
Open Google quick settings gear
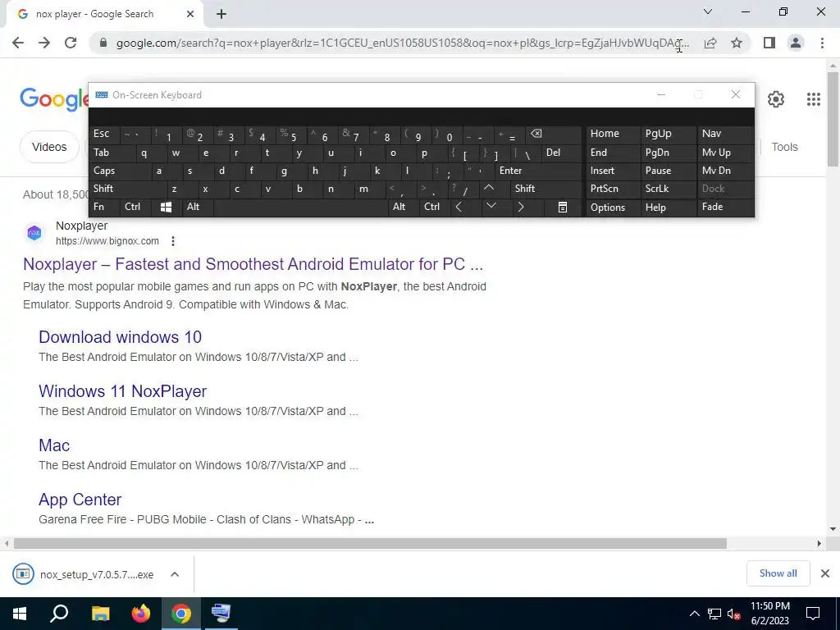tap(776, 99)
